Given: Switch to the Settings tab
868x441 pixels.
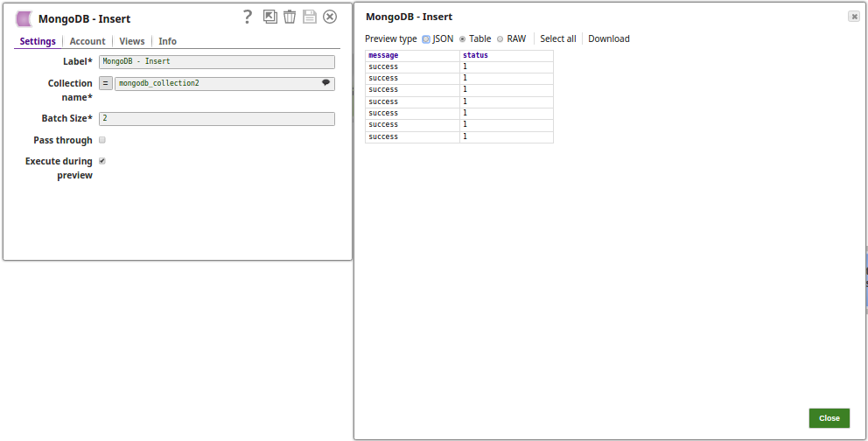Looking at the screenshot, I should pyautogui.click(x=38, y=41).
